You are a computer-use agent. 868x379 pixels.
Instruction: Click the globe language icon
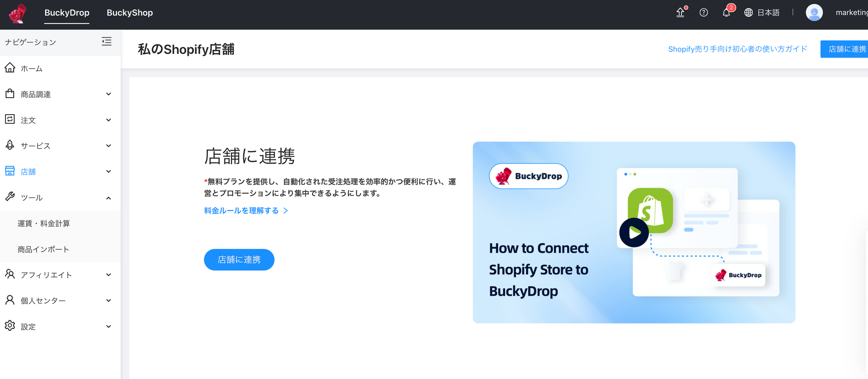(749, 13)
